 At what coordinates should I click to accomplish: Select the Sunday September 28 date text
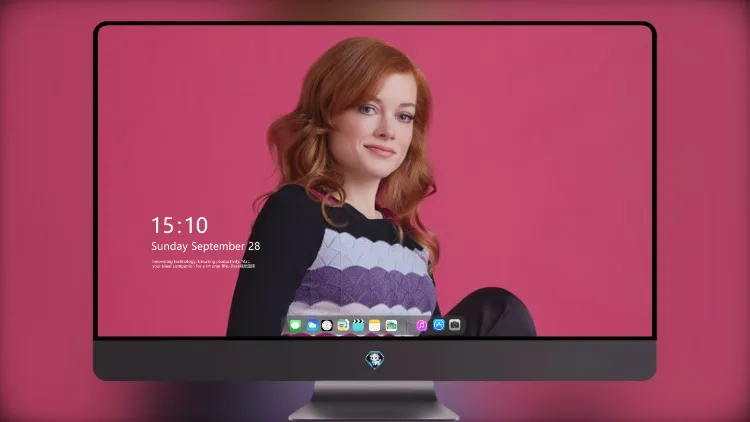pyautogui.click(x=206, y=246)
